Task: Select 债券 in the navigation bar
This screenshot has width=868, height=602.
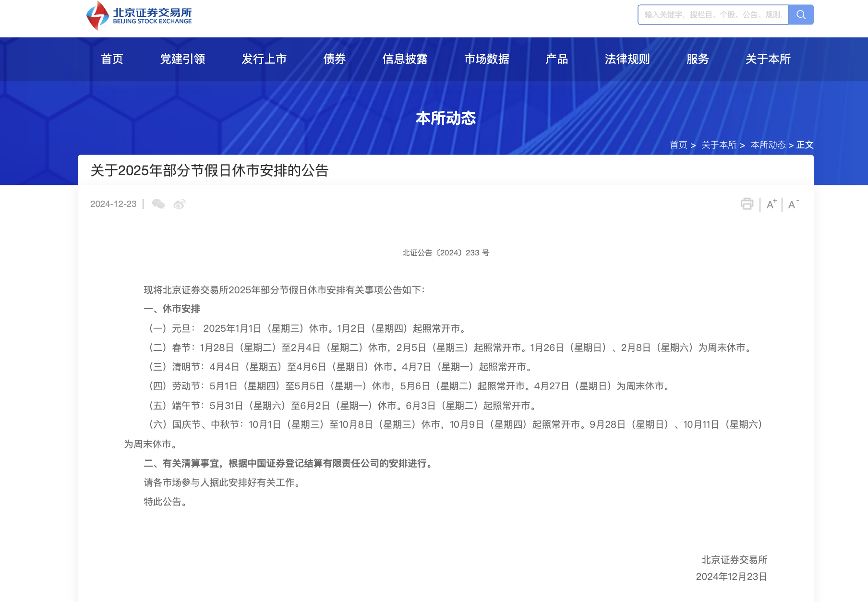Action: coord(334,59)
